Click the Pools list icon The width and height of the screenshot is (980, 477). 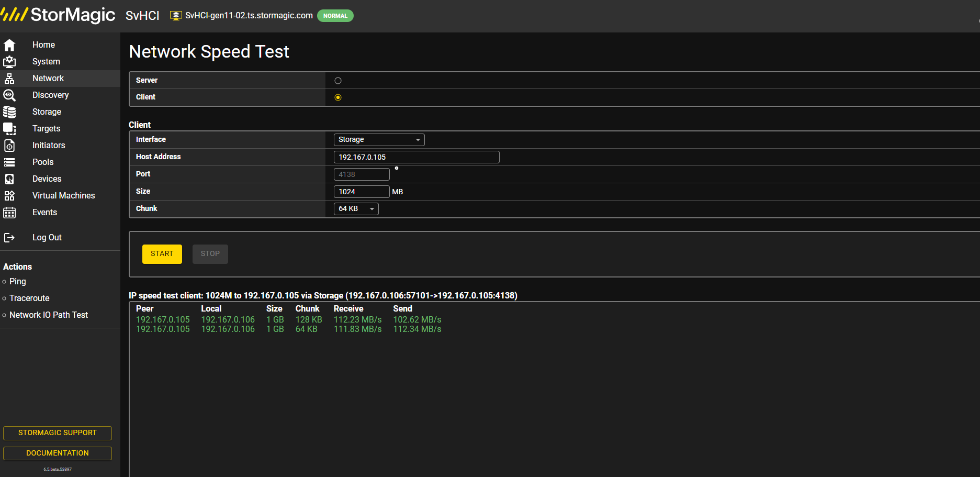pyautogui.click(x=9, y=162)
